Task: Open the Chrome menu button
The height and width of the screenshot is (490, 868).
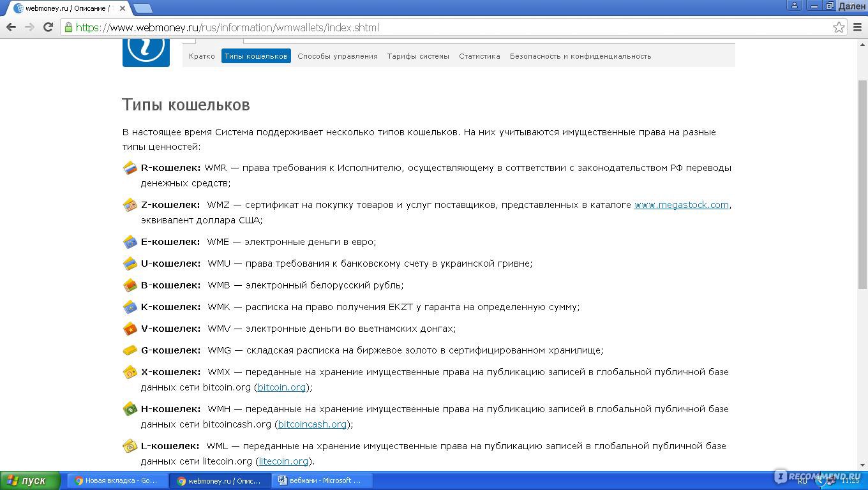Action: click(x=857, y=27)
